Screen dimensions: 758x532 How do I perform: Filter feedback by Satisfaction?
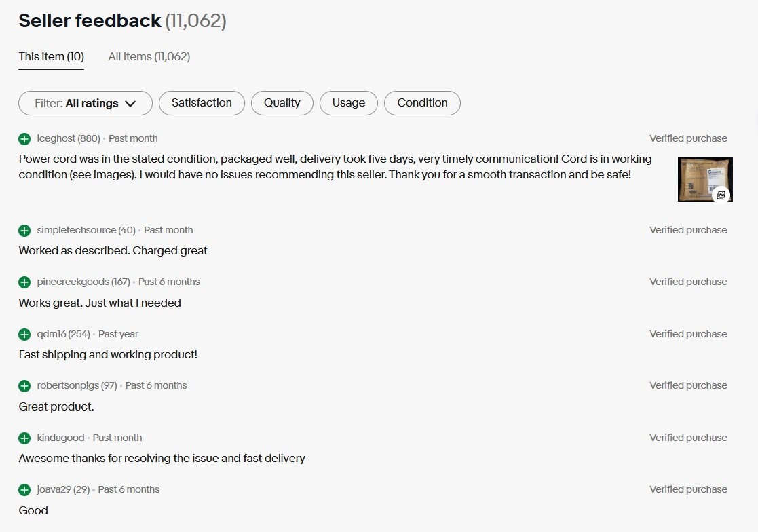click(x=202, y=103)
